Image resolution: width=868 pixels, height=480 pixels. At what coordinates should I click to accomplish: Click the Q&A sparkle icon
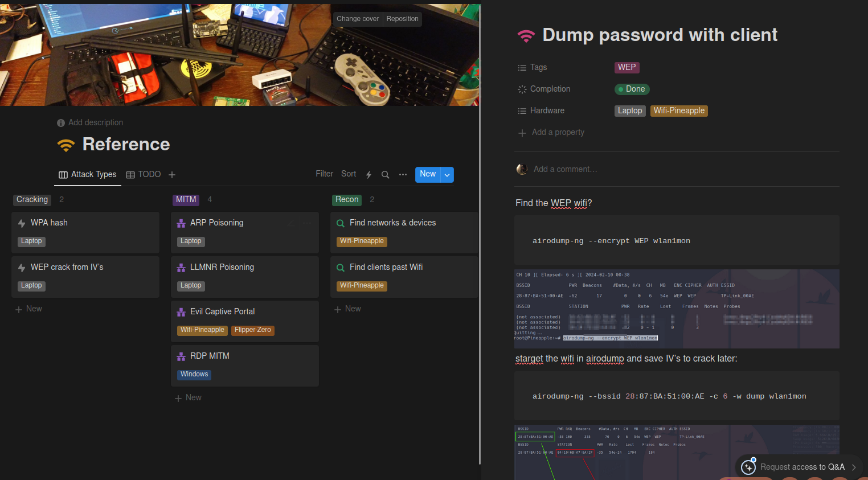[748, 467]
